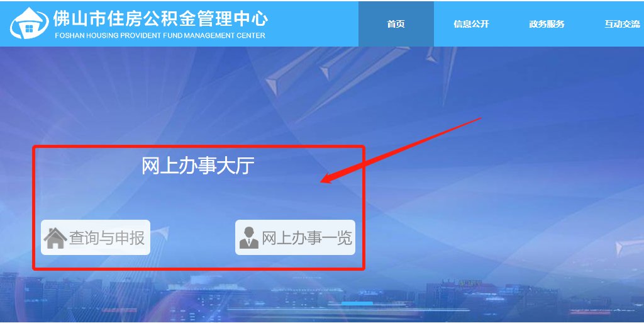Click the house icon beside 查询与申报
The image size is (644, 323).
pyautogui.click(x=55, y=238)
